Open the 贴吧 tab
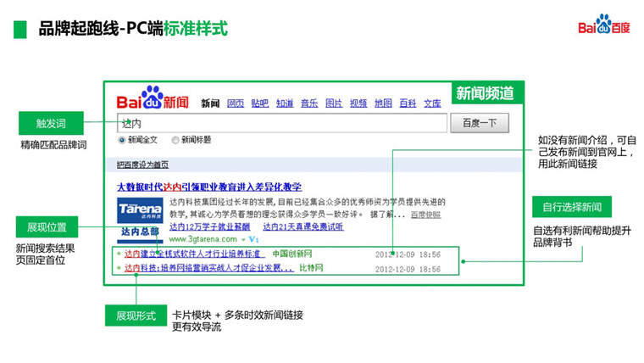 coord(259,103)
